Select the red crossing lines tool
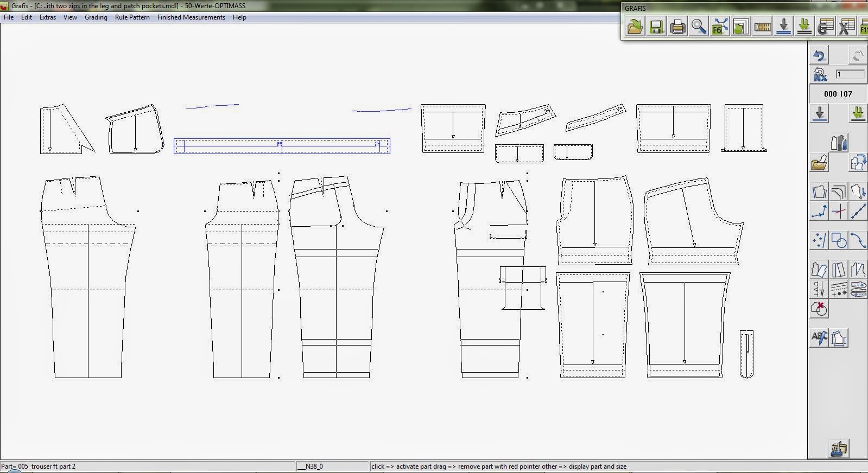The height and width of the screenshot is (473, 868). pos(839,211)
